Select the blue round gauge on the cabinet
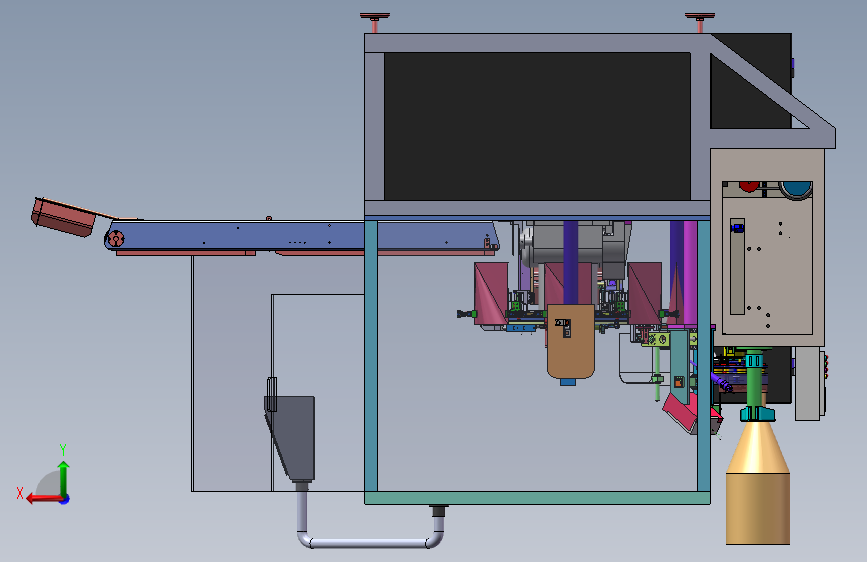The width and height of the screenshot is (867, 562). pos(796,190)
